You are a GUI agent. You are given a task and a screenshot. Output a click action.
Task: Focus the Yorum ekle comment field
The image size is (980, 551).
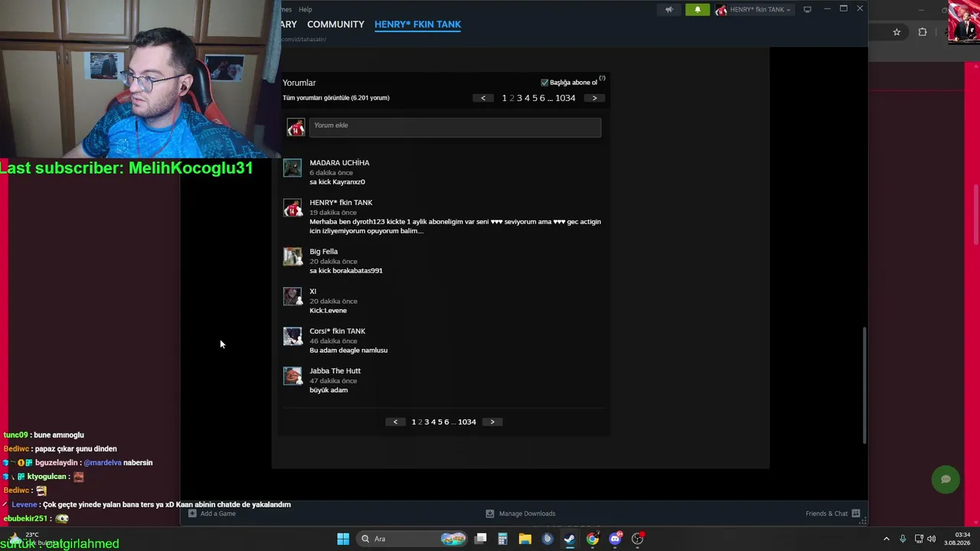tap(455, 127)
